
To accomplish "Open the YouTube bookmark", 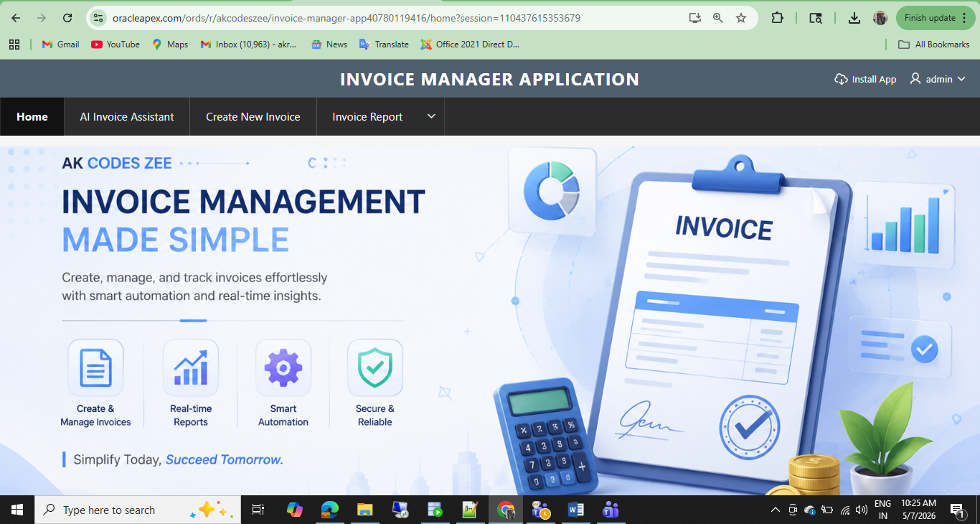I will tap(116, 45).
